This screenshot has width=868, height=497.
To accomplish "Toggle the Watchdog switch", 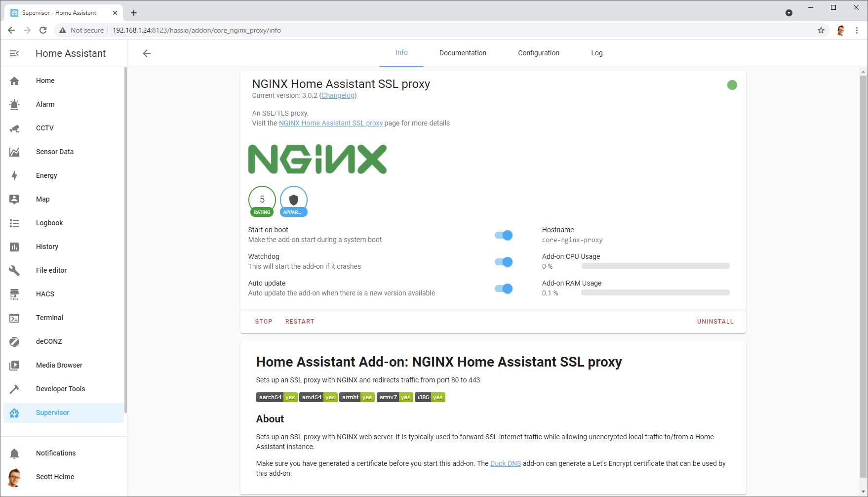I will pyautogui.click(x=504, y=262).
